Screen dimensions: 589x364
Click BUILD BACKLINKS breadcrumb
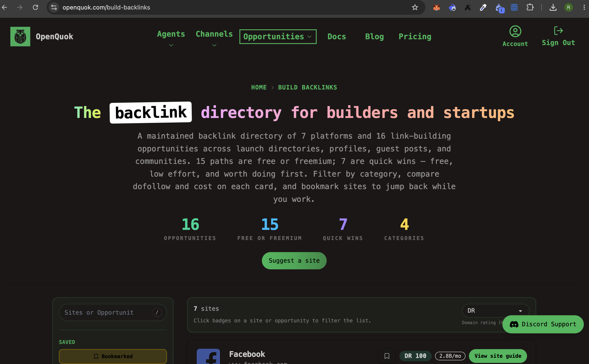[x=307, y=87]
